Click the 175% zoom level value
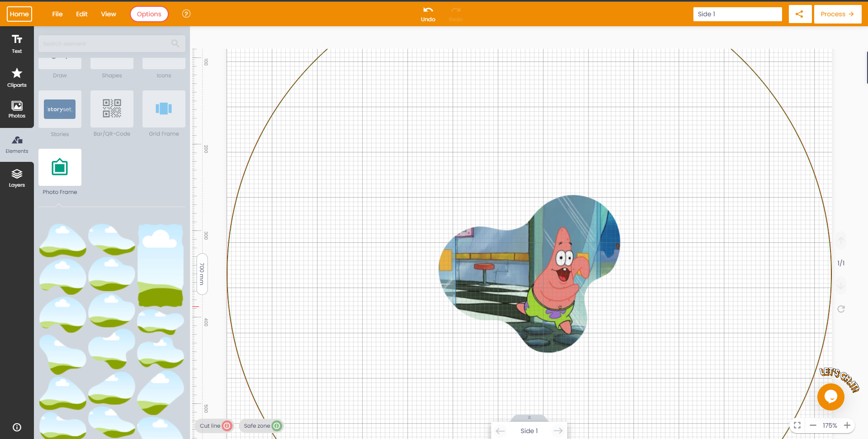Image resolution: width=868 pixels, height=439 pixels. pyautogui.click(x=830, y=425)
